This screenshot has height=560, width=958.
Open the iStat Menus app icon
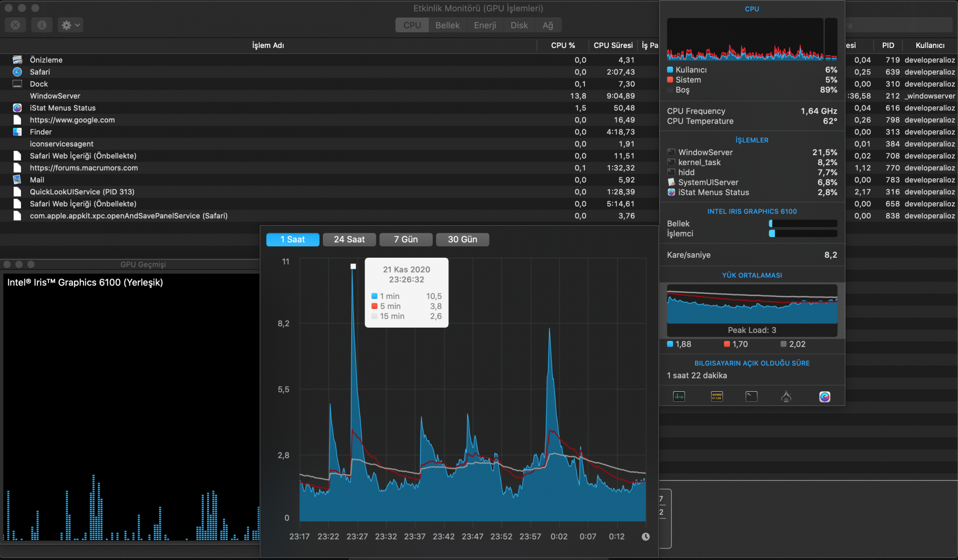point(824,396)
